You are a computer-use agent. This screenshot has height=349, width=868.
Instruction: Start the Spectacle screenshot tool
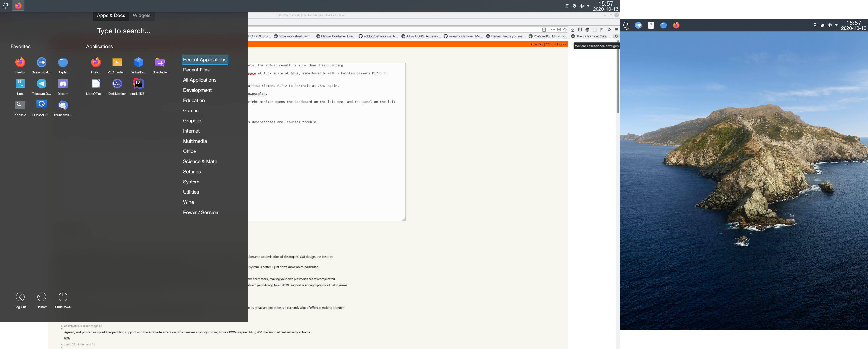160,65
